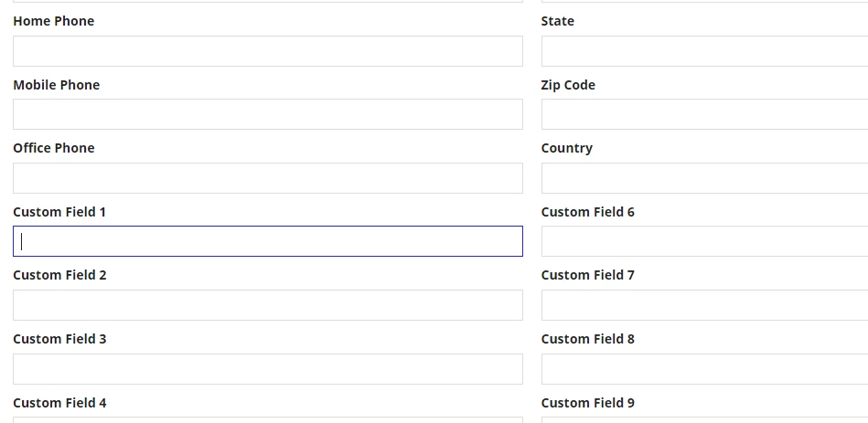Click the Office Phone label
868x423 pixels.
coord(54,148)
